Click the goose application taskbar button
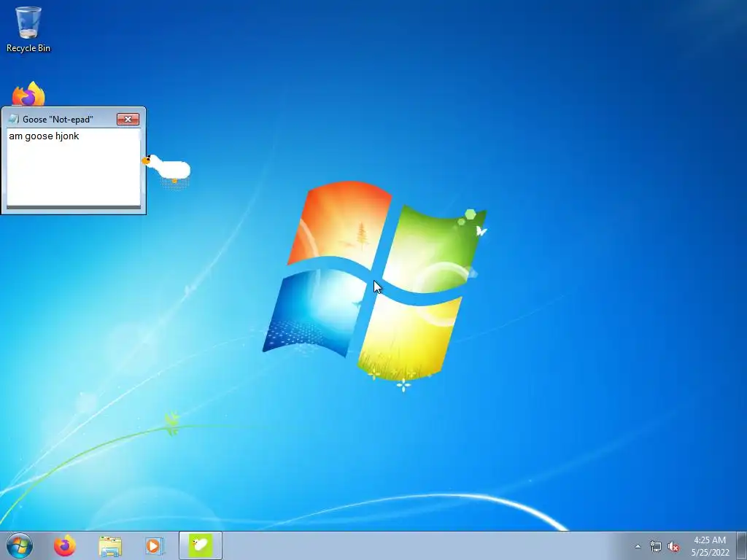This screenshot has width=747, height=560. [200, 545]
